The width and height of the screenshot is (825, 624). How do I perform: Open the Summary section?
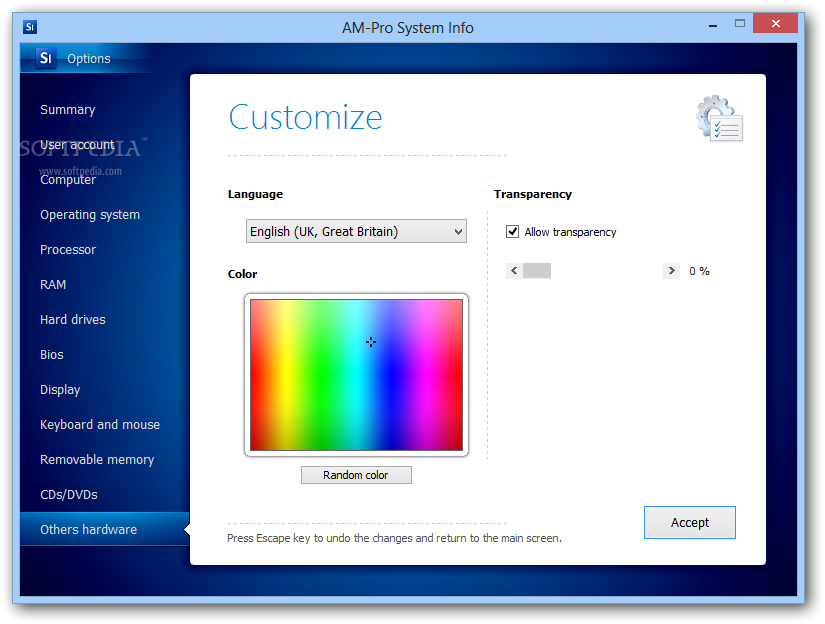pos(67,109)
